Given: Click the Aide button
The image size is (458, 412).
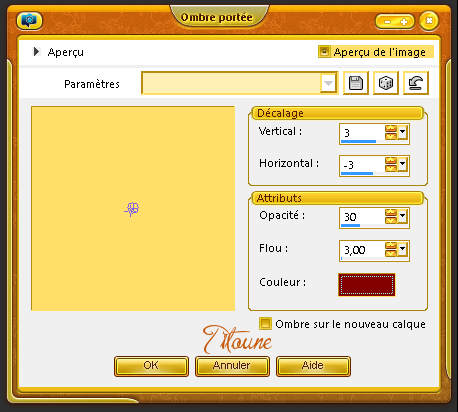Looking at the screenshot, I should 313,366.
